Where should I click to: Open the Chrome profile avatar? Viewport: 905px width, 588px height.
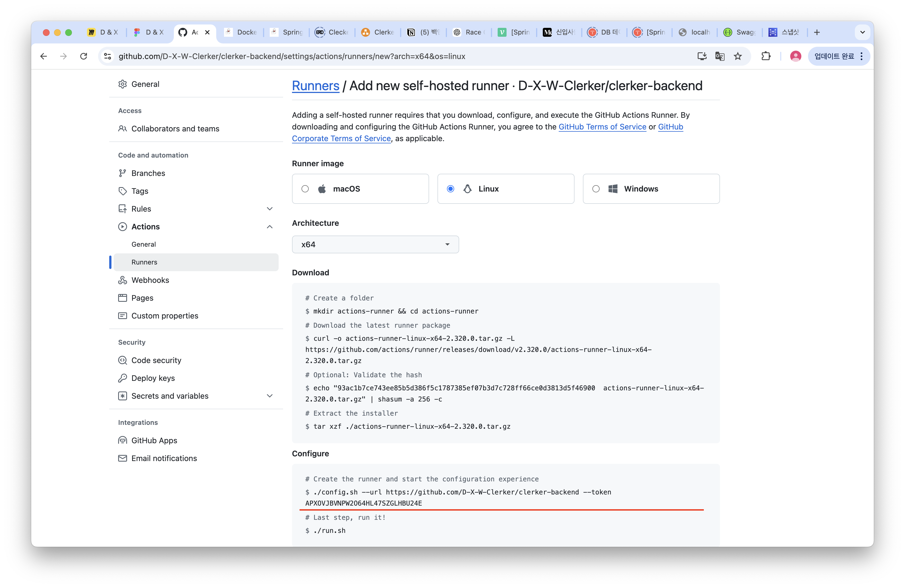795,56
